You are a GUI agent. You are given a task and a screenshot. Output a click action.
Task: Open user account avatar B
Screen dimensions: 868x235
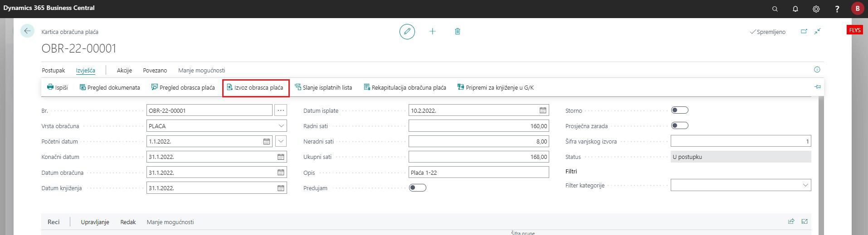click(858, 9)
